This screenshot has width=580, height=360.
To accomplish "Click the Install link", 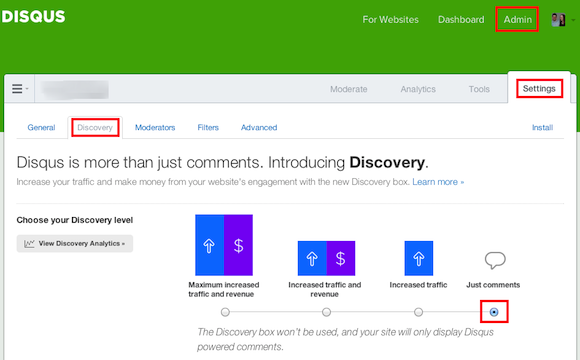I will click(542, 128).
